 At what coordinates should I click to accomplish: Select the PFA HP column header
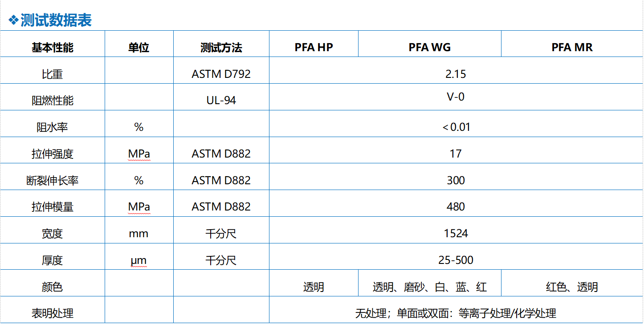314,48
